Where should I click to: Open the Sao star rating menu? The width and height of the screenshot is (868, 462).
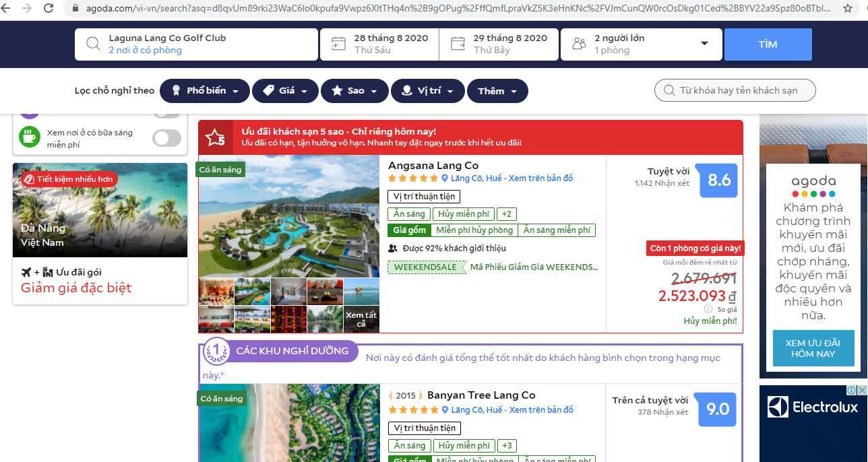(354, 90)
